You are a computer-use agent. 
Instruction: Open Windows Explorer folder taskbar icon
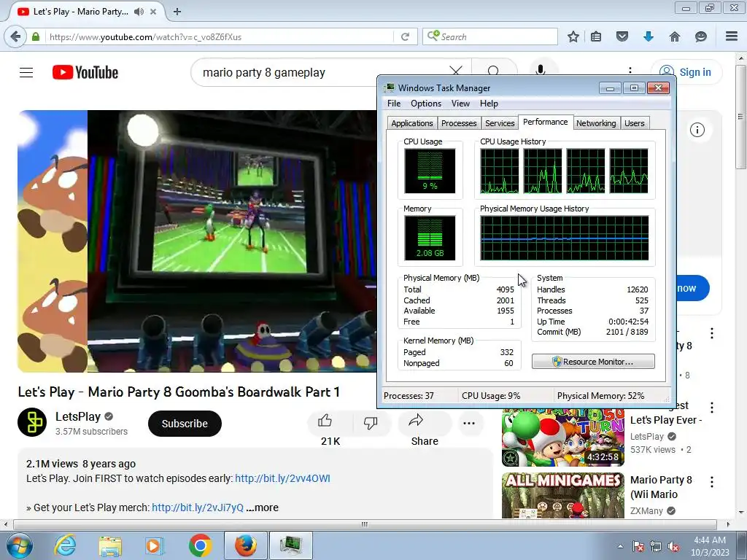pos(110,546)
